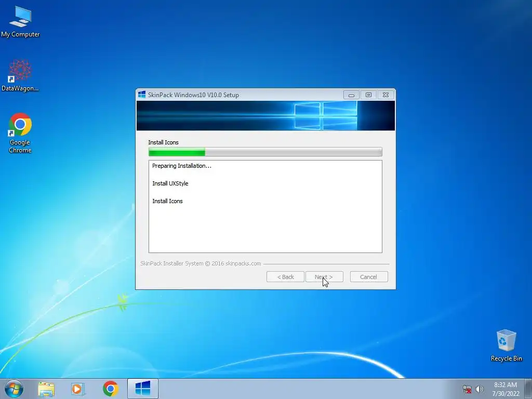
Task: Activate the SkinPack setup taskbar button
Action: coord(143,389)
